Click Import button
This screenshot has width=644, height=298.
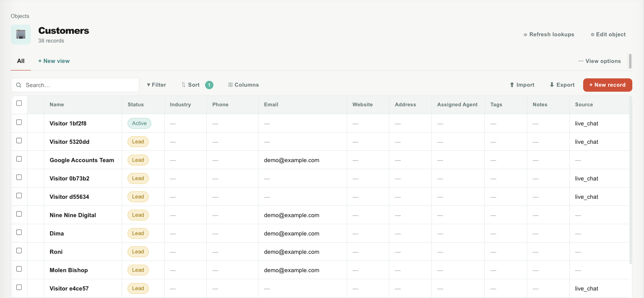[522, 85]
